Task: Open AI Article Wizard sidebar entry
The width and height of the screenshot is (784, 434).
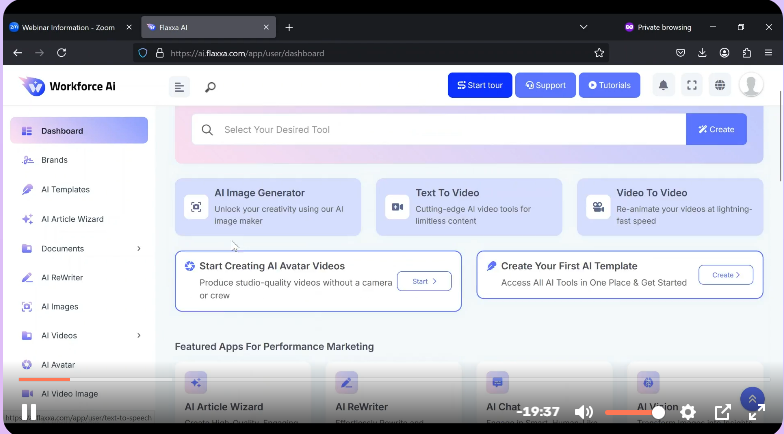Action: pos(72,219)
